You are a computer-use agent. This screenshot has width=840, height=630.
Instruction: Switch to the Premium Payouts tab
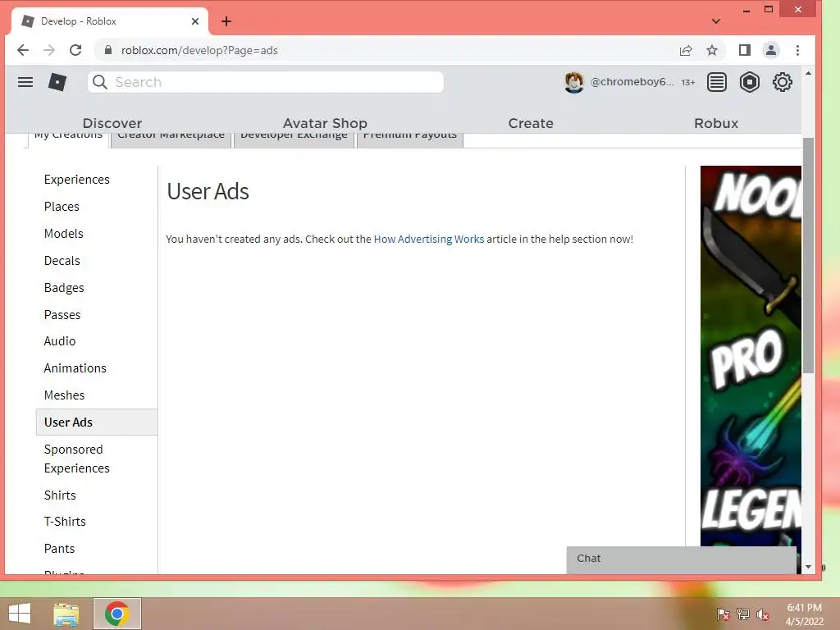pyautogui.click(x=410, y=139)
